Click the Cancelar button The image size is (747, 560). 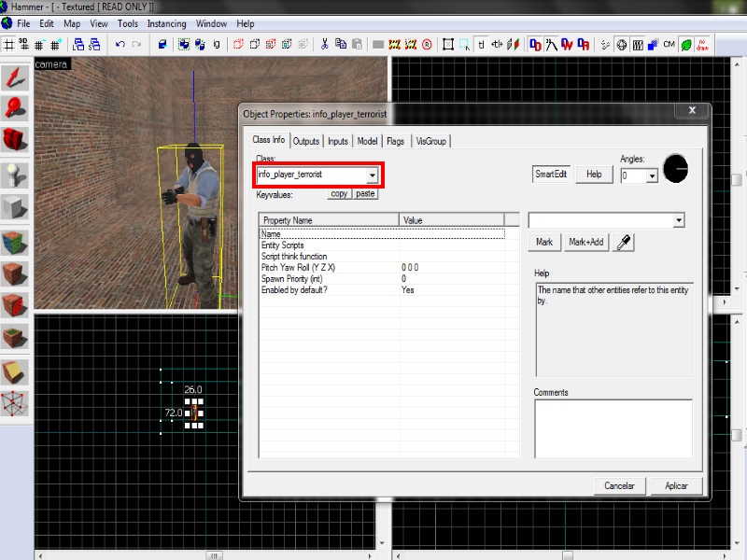click(619, 486)
